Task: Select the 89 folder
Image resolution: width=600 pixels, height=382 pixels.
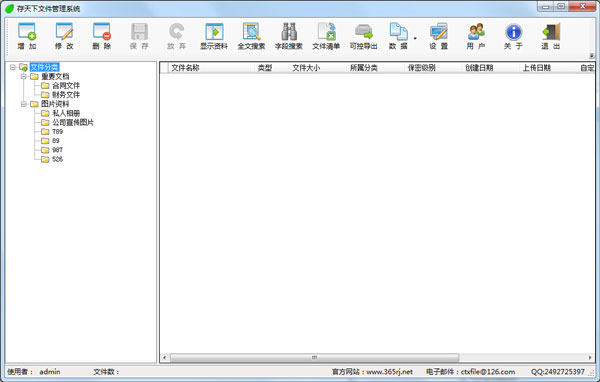Action: point(56,141)
